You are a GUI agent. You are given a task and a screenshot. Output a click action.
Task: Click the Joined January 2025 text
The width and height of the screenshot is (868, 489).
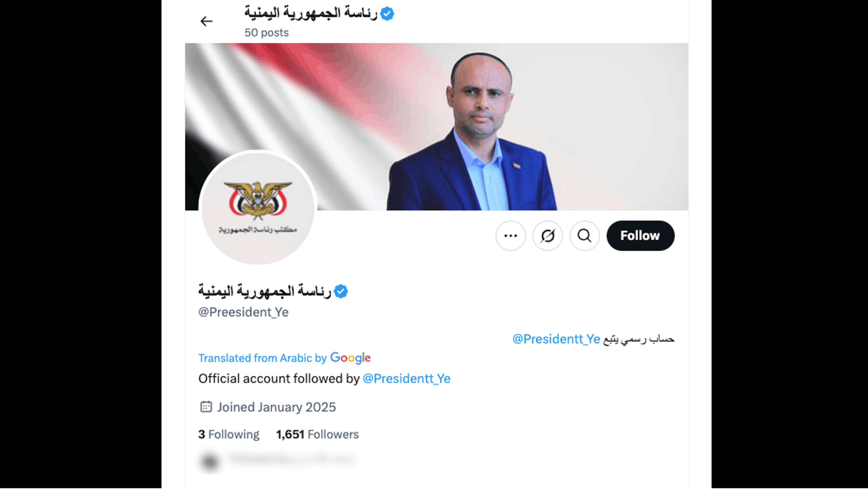click(276, 407)
